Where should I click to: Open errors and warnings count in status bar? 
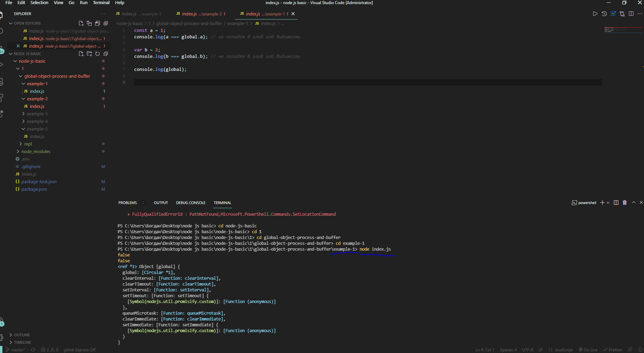tap(50, 350)
